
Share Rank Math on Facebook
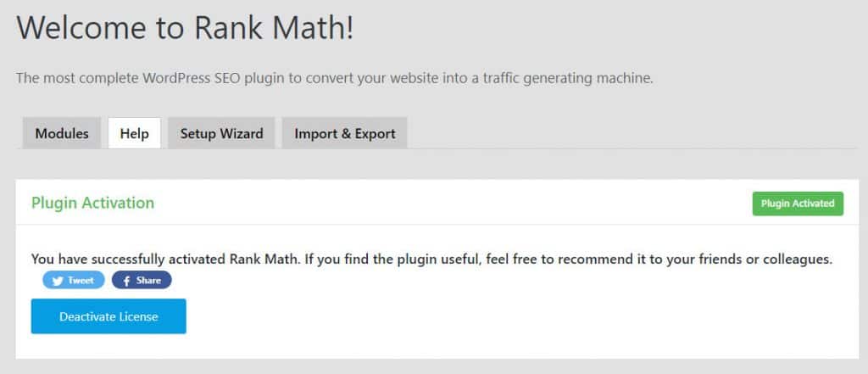coord(142,281)
